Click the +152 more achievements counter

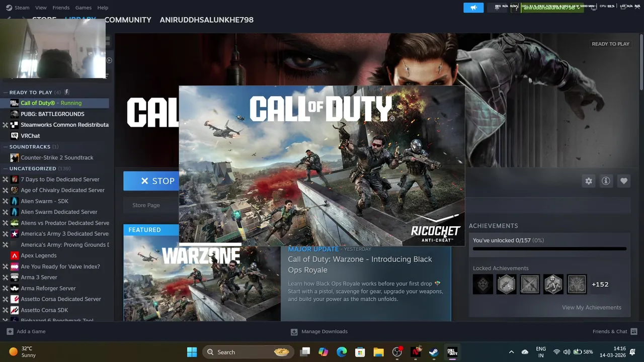(x=600, y=285)
